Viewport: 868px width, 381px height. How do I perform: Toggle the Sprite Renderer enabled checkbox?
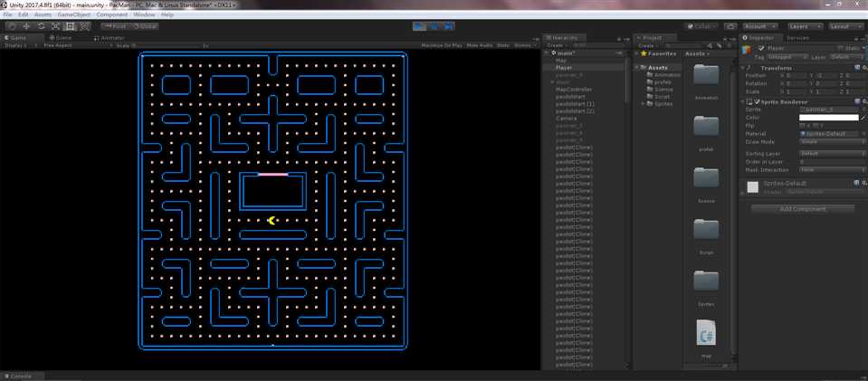(757, 102)
